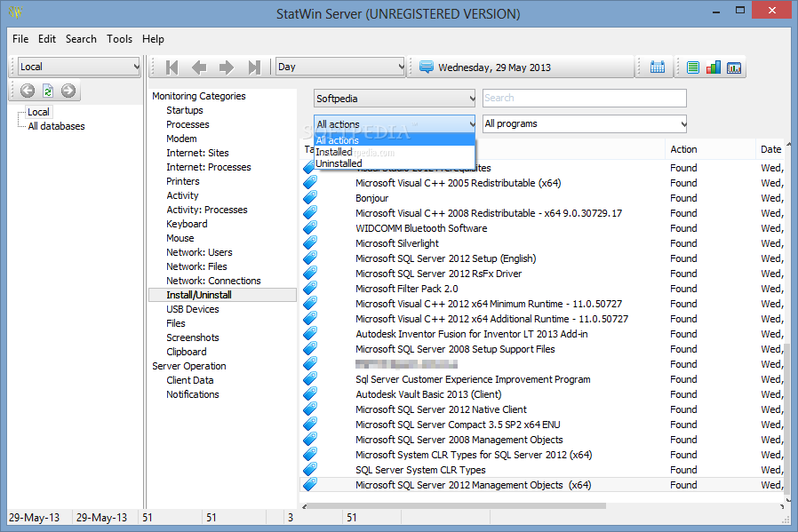Viewport: 798px width, 532px height.
Task: Open the Edit menu
Action: 47,39
